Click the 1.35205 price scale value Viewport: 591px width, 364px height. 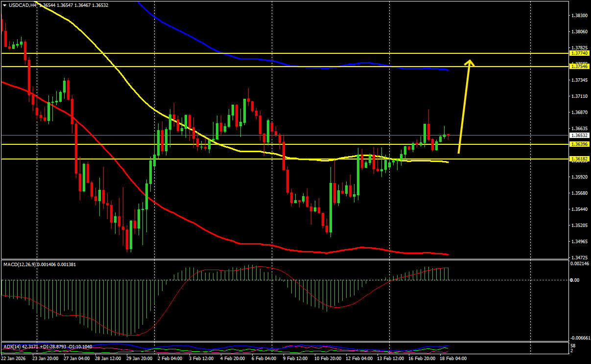pyautogui.click(x=579, y=226)
